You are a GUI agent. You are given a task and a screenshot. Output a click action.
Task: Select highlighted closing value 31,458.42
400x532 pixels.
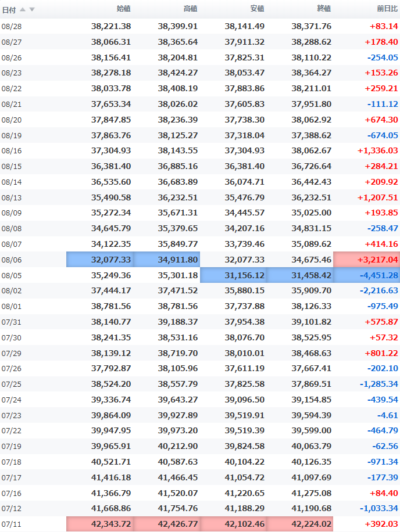[300, 275]
